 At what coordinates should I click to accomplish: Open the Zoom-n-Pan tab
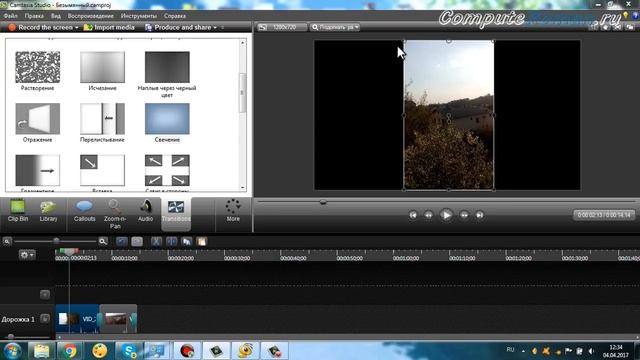coord(115,214)
